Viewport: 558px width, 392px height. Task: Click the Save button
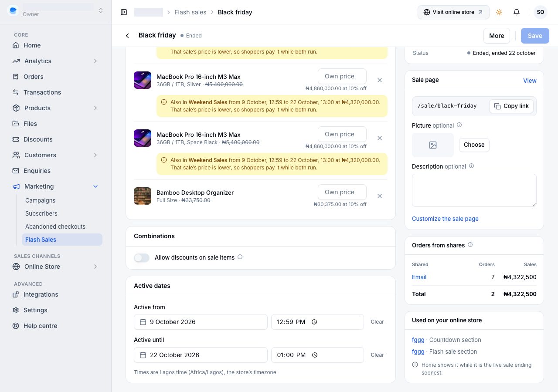click(535, 36)
